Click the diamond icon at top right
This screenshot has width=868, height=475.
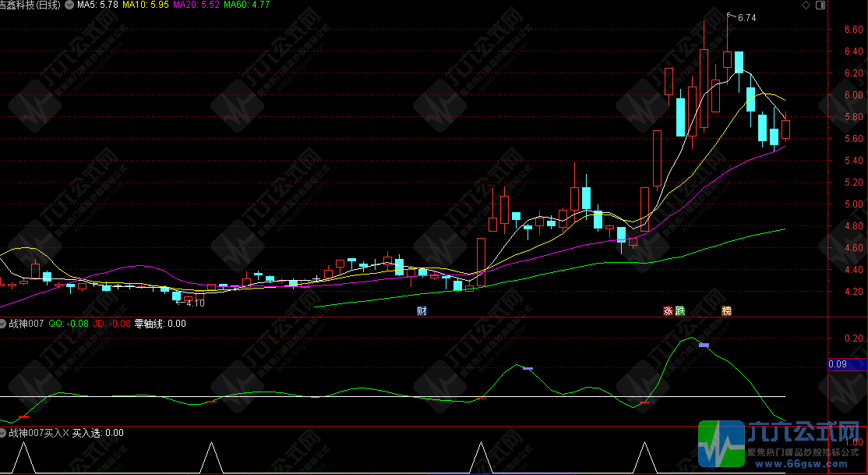coord(806,5)
